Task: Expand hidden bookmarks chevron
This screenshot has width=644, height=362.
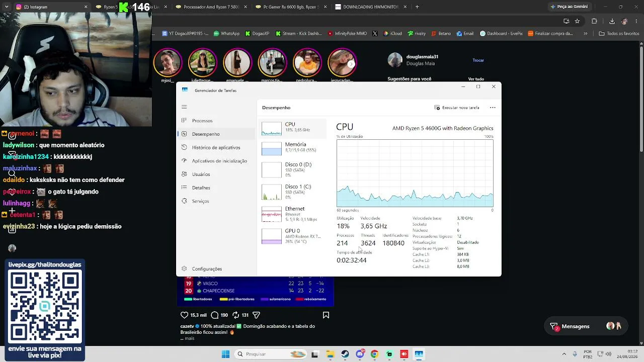Action: pyautogui.click(x=585, y=34)
